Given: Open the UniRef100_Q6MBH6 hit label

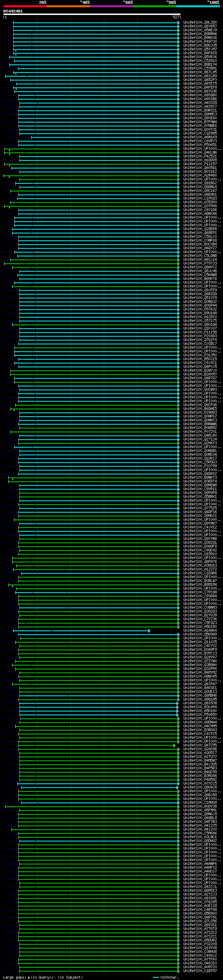Looking at the screenshot, I should click(200, 696).
